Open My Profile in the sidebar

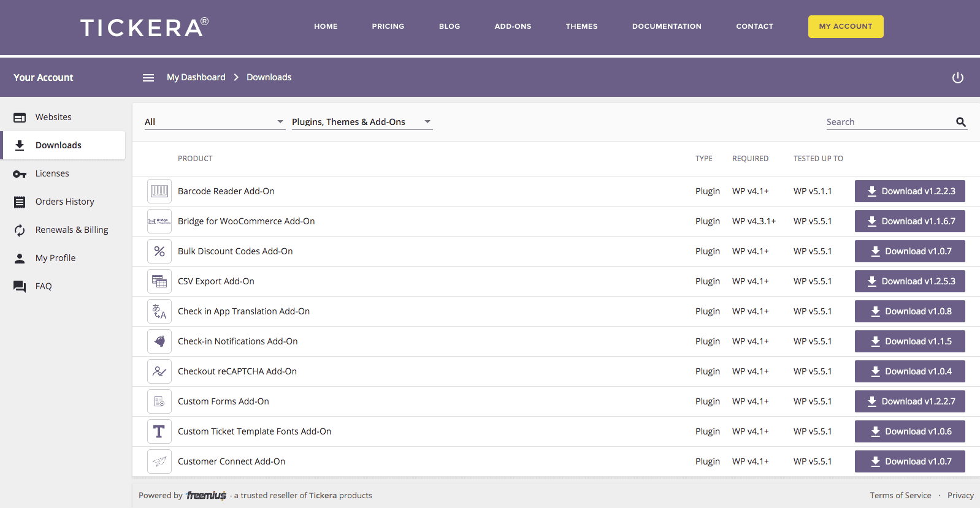coord(63,258)
